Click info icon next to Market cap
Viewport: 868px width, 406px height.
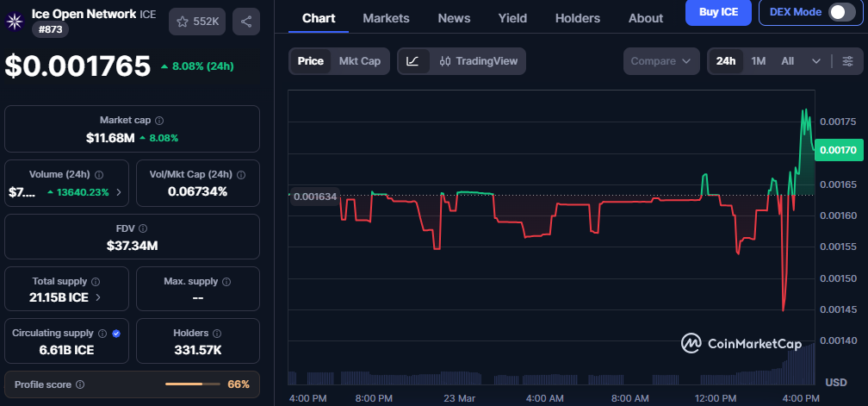[159, 120]
